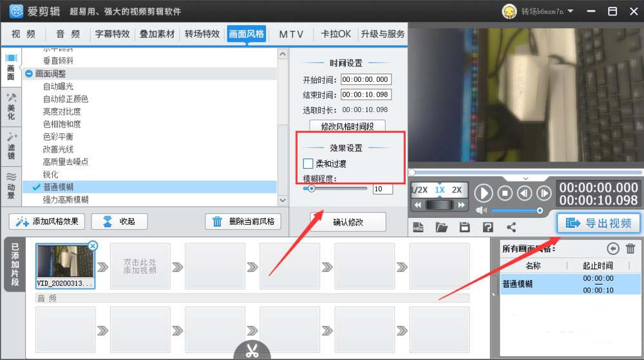Step back one frame
This screenshot has width=644, height=360.
pyautogui.click(x=524, y=193)
